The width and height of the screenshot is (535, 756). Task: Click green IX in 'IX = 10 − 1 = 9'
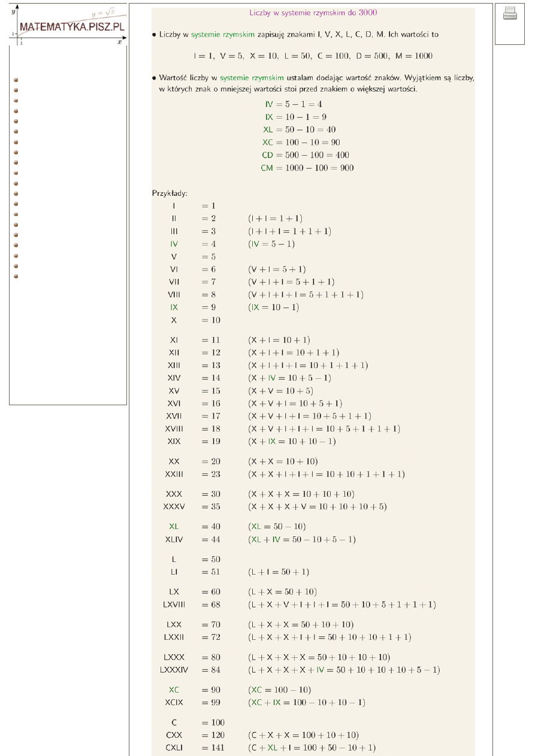coord(269,117)
